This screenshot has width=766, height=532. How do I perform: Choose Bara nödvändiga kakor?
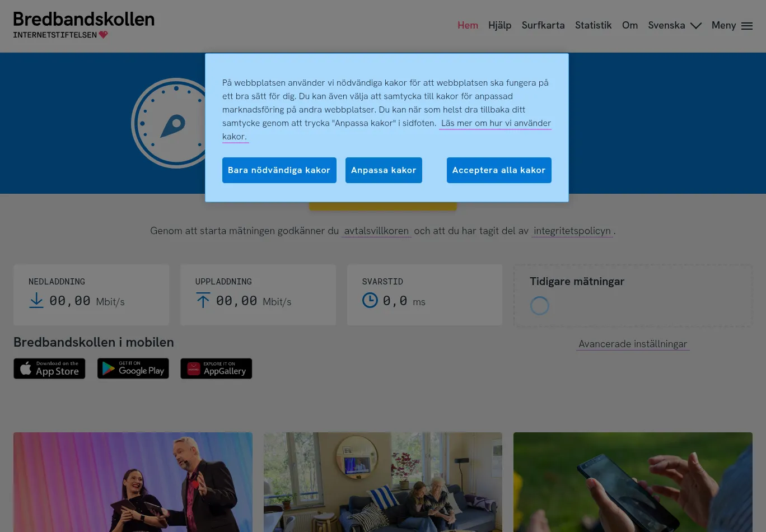[279, 170]
